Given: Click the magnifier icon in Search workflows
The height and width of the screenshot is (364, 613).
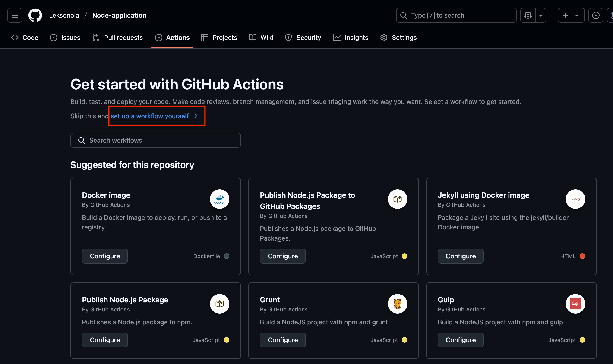Looking at the screenshot, I should point(82,140).
